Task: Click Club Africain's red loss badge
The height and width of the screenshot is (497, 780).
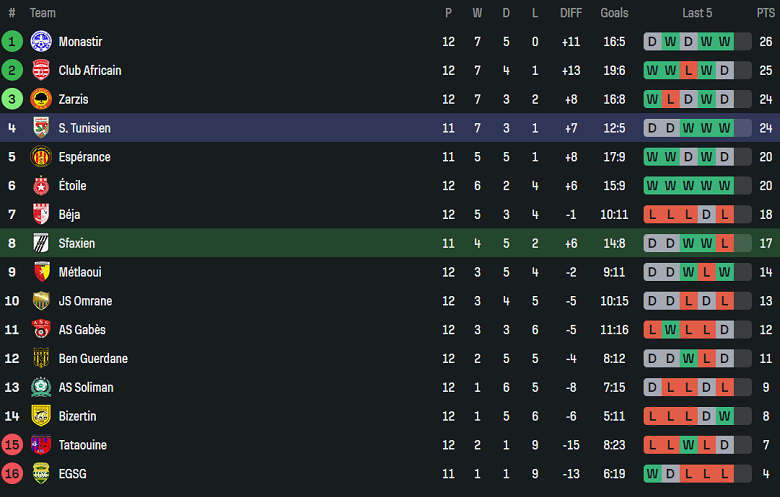Action: (x=688, y=71)
